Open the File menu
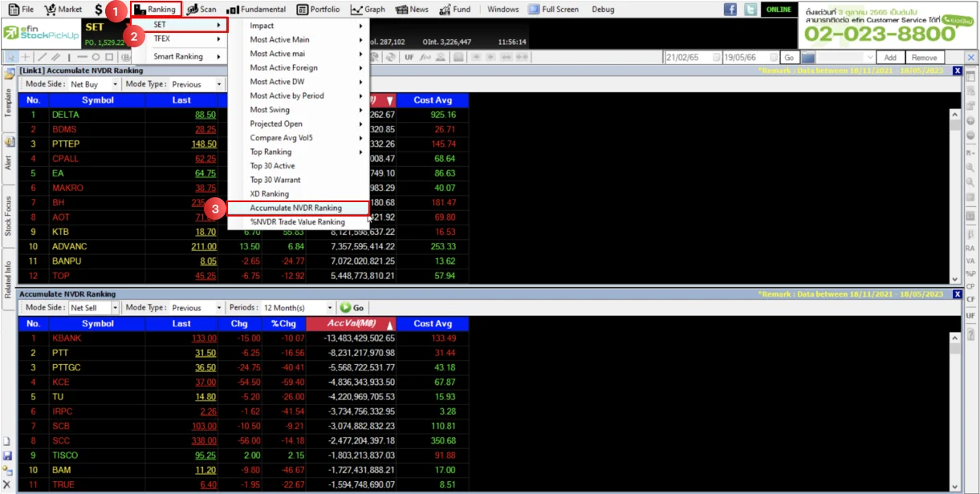 22,10
